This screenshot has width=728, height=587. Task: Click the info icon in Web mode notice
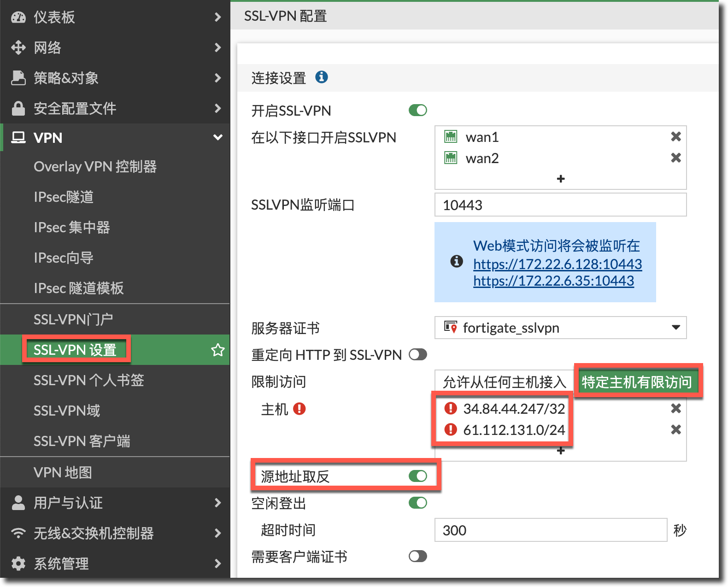pyautogui.click(x=457, y=261)
